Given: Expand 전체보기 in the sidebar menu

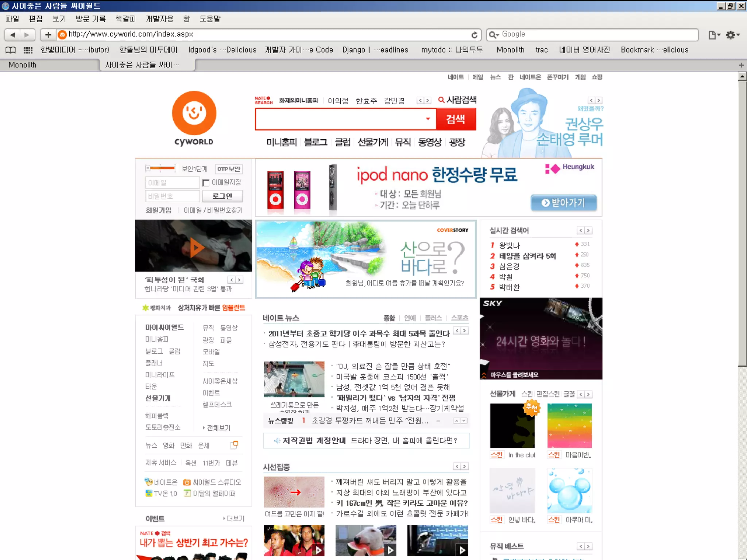Looking at the screenshot, I should [x=218, y=428].
